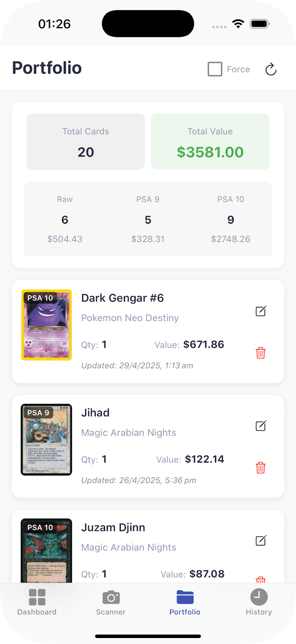The height and width of the screenshot is (644, 296).
Task: Open the Scanner camera icon
Action: (x=111, y=598)
